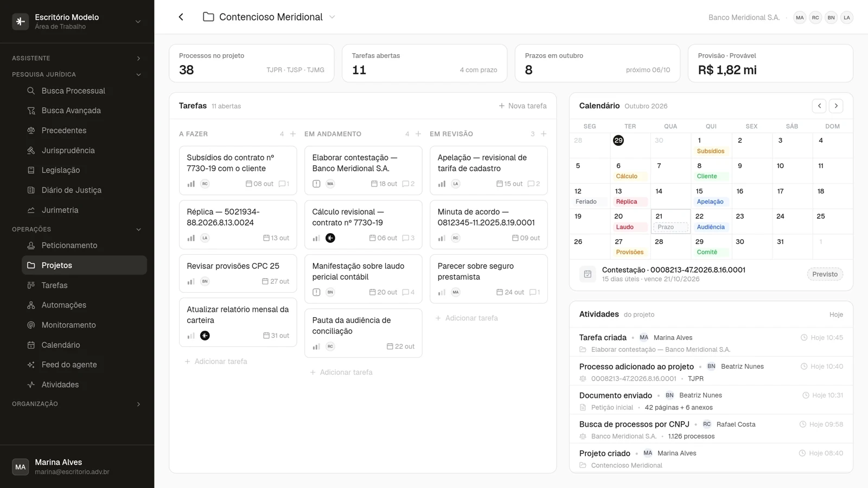Collapse the PESQUISA JURÍDICA section
Screen dimensions: 868x488
click(x=77, y=74)
